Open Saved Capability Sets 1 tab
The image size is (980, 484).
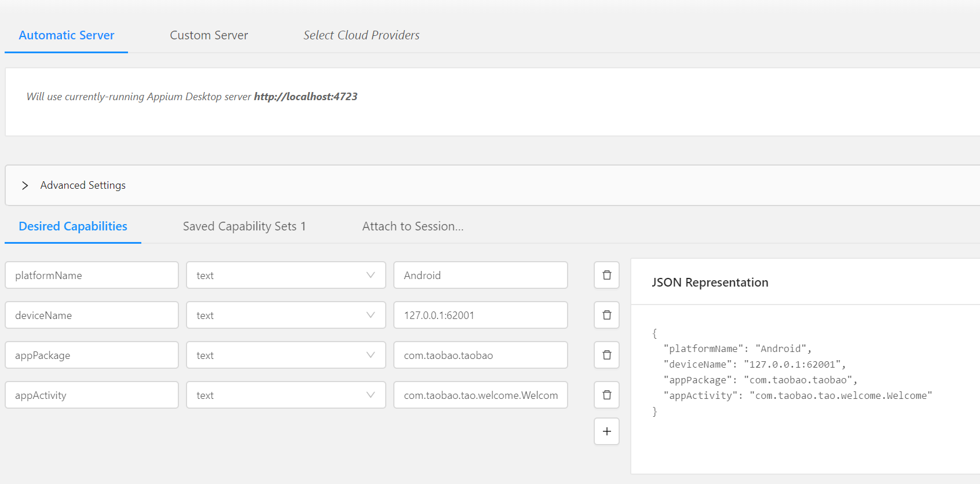point(244,226)
